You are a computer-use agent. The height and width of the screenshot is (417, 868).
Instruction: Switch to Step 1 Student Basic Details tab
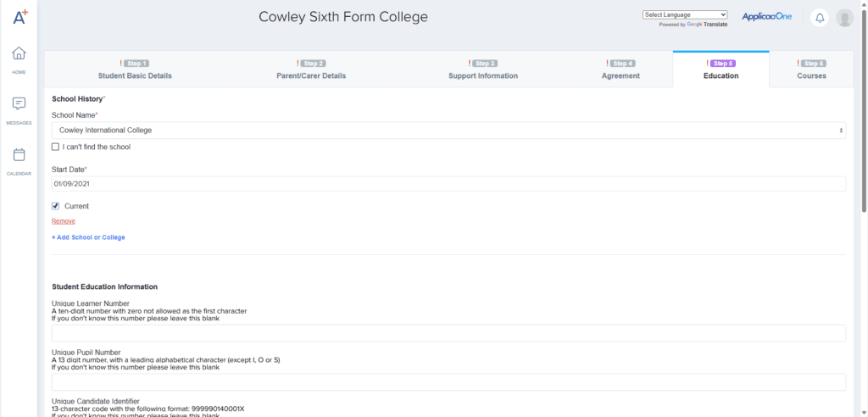135,69
